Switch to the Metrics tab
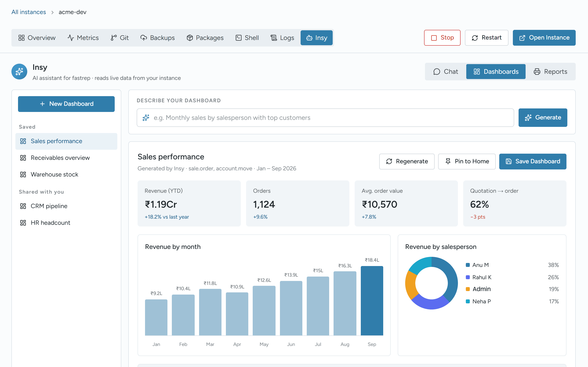This screenshot has height=367, width=588. click(x=83, y=38)
